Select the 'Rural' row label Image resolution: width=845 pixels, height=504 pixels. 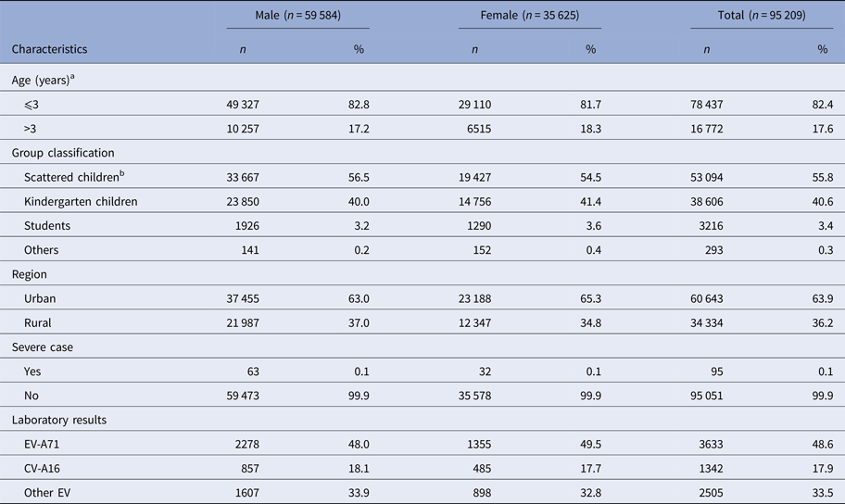click(39, 322)
